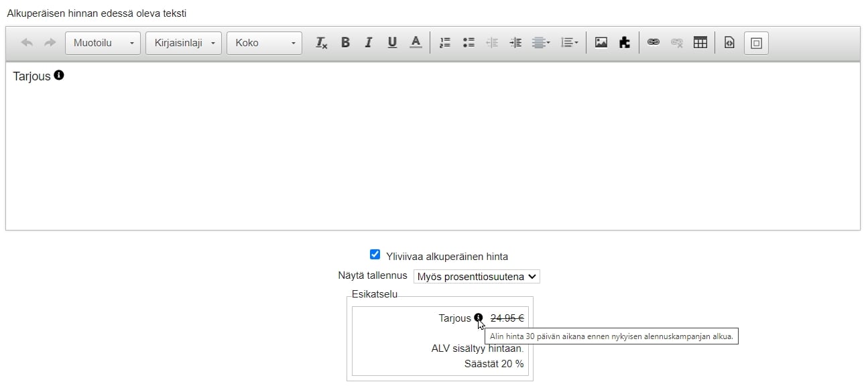This screenshot has width=868, height=388.
Task: Insert a hyperlink
Action: pos(654,43)
